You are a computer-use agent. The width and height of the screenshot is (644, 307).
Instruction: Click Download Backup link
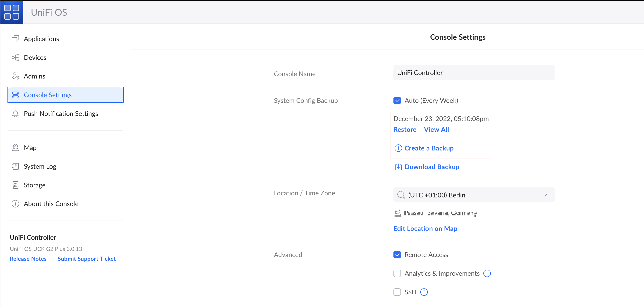pos(432,167)
